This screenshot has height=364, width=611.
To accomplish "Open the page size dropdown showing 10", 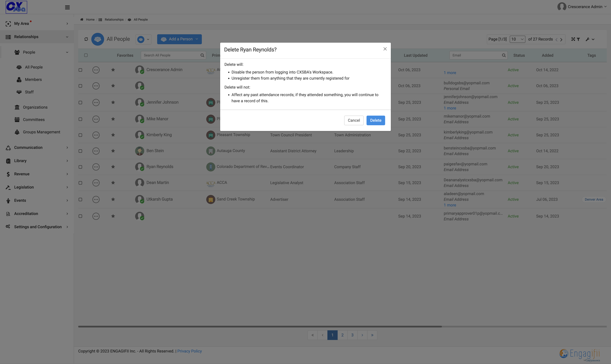I will 517,39.
